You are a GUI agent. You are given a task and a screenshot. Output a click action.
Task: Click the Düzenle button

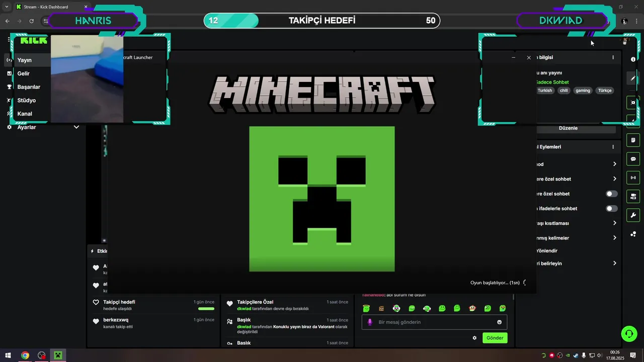tap(568, 128)
